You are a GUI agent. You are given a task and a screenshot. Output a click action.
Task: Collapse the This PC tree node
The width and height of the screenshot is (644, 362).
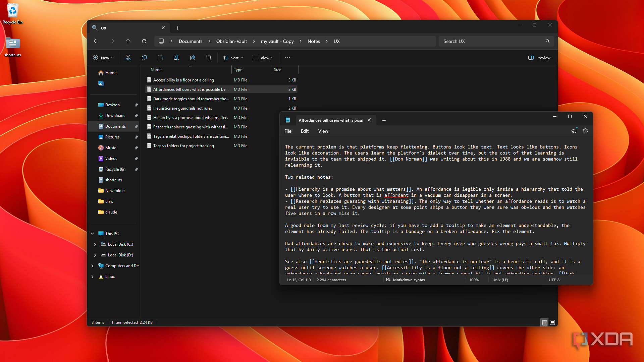(x=93, y=234)
